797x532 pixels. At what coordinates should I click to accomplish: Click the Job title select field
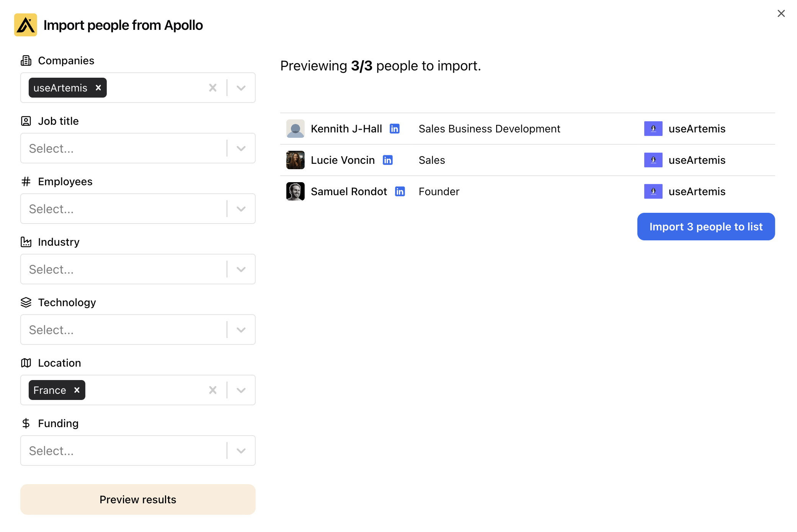138,148
